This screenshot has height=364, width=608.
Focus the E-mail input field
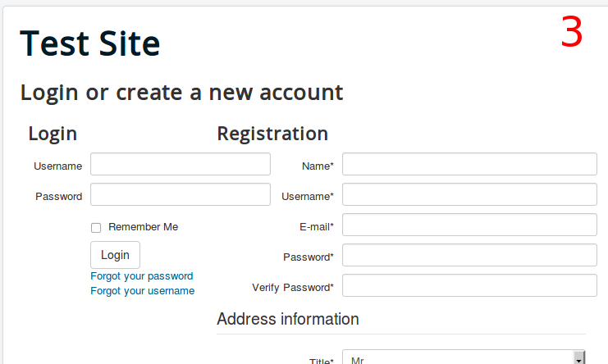tap(469, 225)
